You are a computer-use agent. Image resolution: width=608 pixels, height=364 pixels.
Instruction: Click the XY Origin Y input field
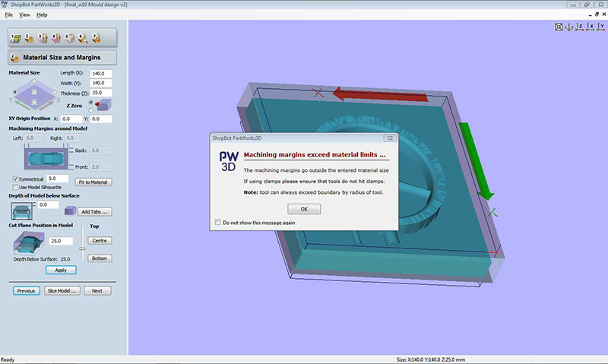point(101,119)
